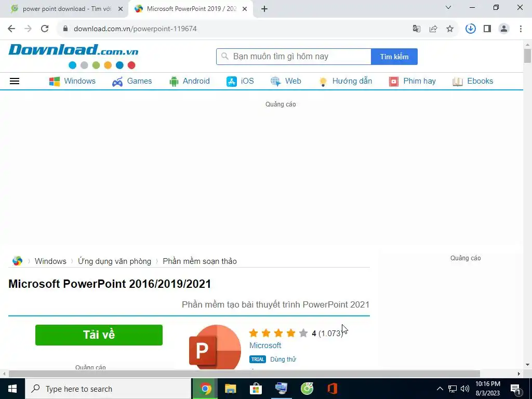Open Google Translate page icon
This screenshot has width=532, height=399.
tap(416, 29)
